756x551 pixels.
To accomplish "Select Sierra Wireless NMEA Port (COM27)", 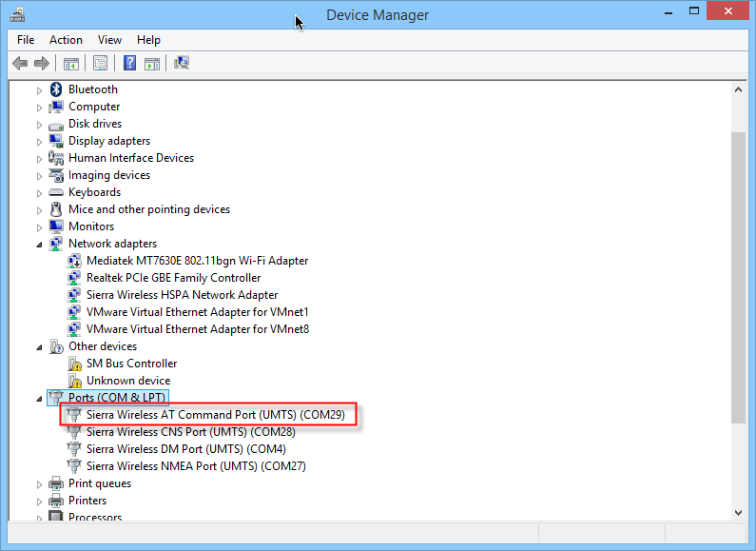I will click(x=196, y=466).
